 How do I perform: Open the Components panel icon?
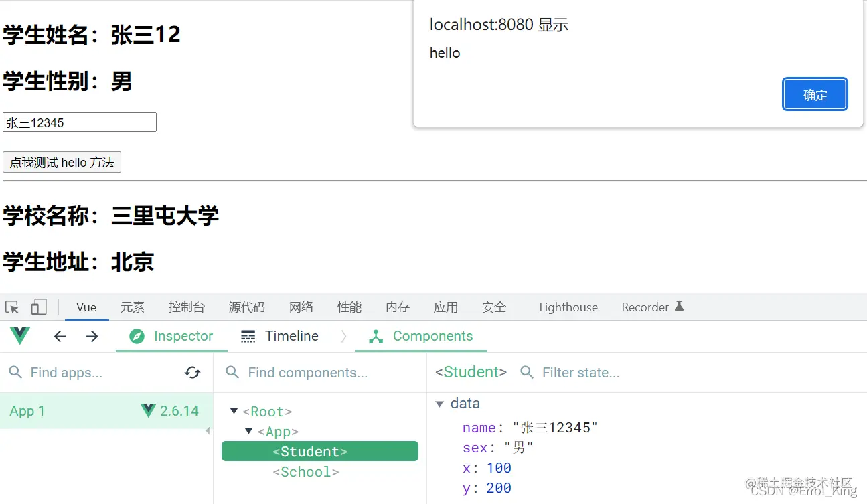coord(377,336)
